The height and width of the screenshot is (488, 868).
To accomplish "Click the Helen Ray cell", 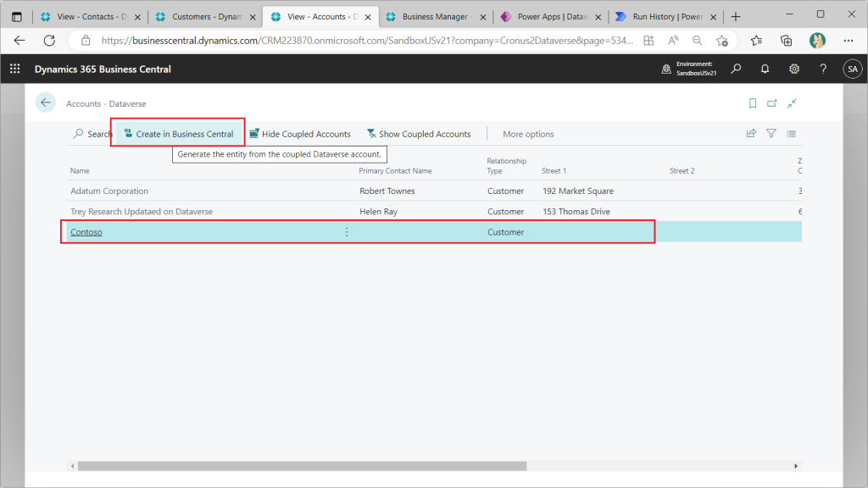I will coord(379,211).
